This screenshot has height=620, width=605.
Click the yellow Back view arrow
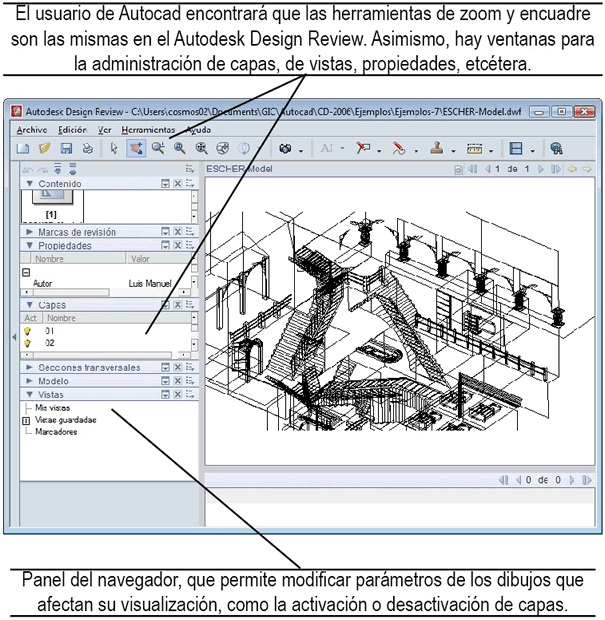pos(572,169)
